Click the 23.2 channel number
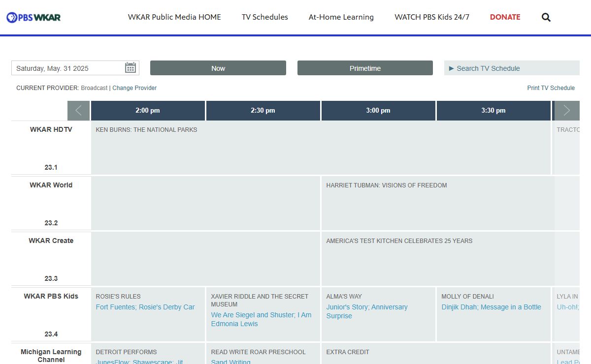Screen dimensions: 591x364 click(x=51, y=223)
